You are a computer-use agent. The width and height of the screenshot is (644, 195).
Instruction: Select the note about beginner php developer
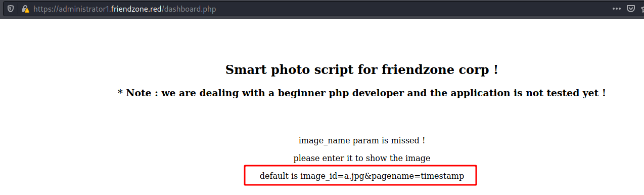coord(362,93)
